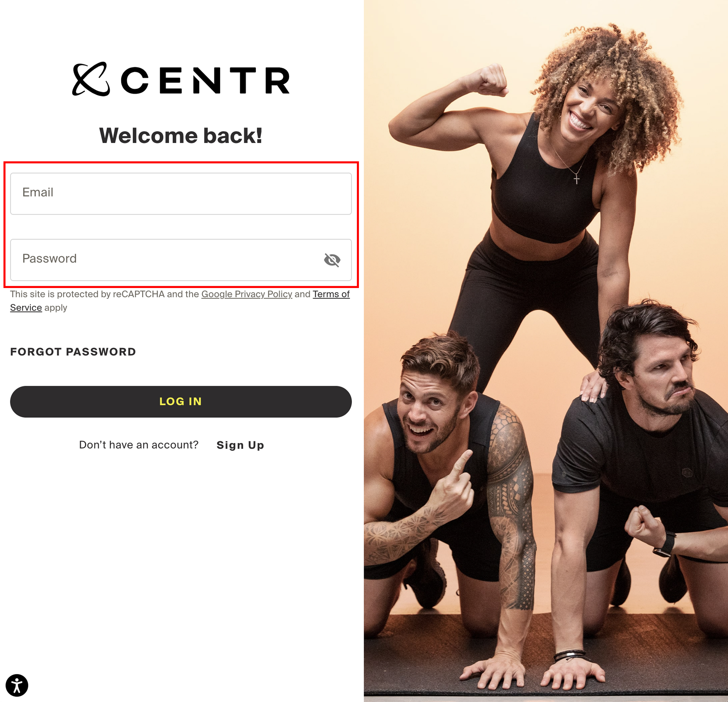
Task: Click the cross necklace pendant
Action: coord(577,179)
